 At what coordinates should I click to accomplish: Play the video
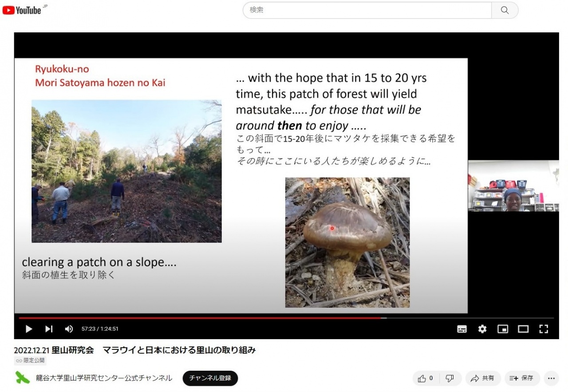click(x=29, y=329)
